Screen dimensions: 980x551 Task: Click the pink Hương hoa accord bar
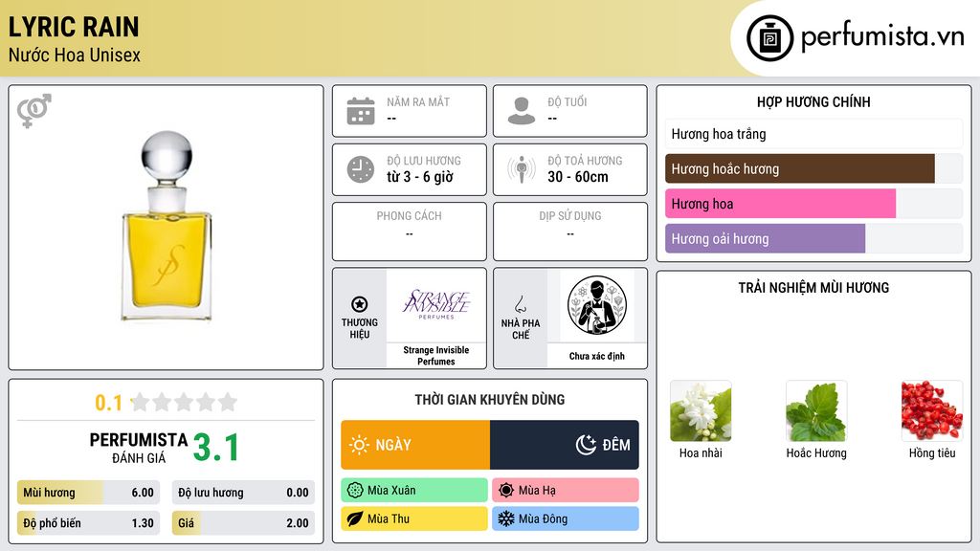[781, 204]
